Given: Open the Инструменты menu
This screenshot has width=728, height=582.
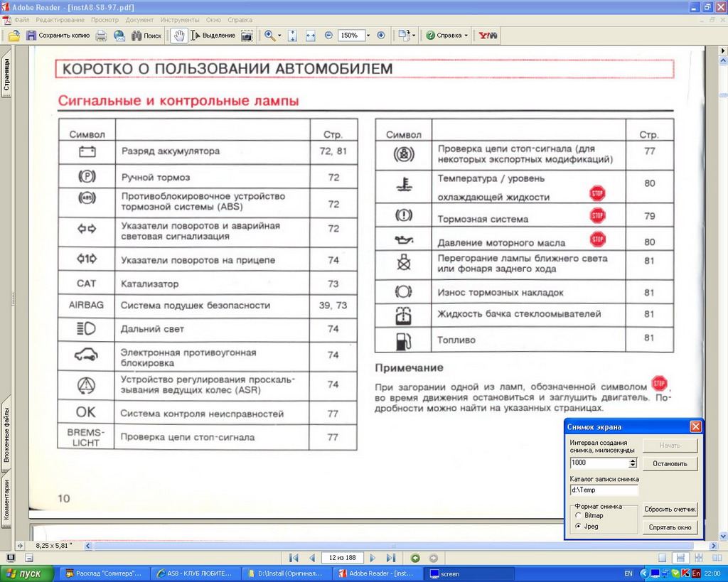Looking at the screenshot, I should (x=180, y=20).
